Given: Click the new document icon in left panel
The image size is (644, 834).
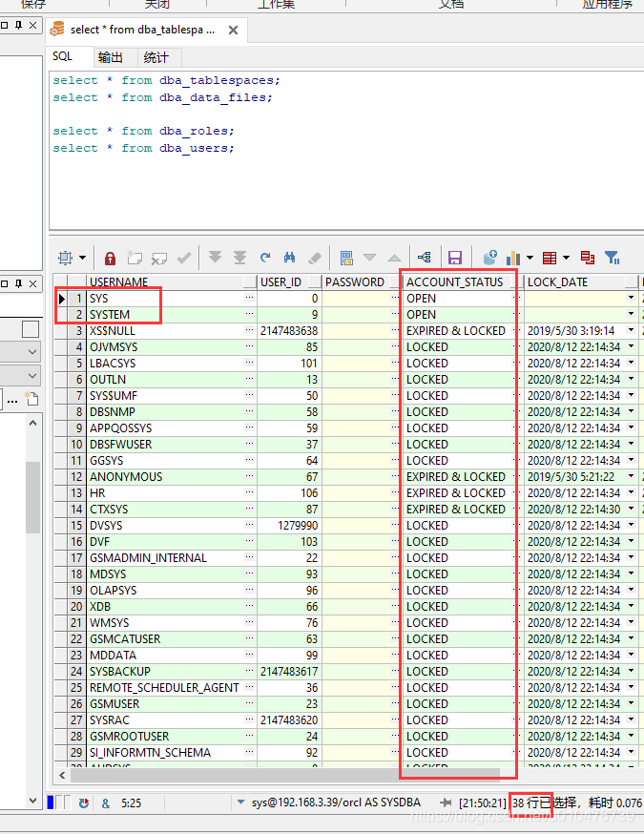Looking at the screenshot, I should (x=32, y=398).
